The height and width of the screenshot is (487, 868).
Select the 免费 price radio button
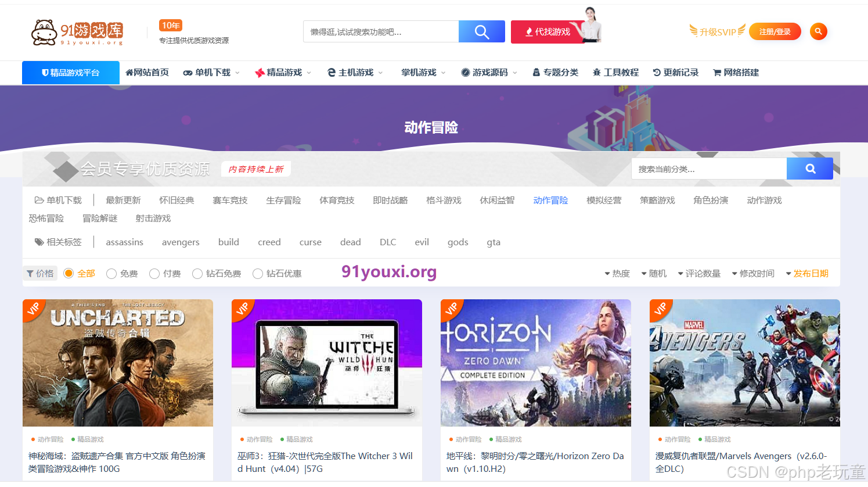[111, 273]
